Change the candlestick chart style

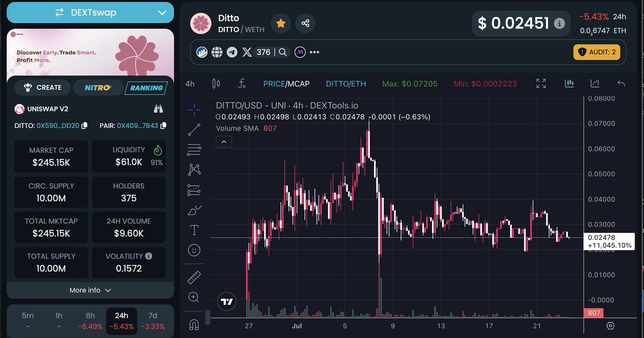216,84
